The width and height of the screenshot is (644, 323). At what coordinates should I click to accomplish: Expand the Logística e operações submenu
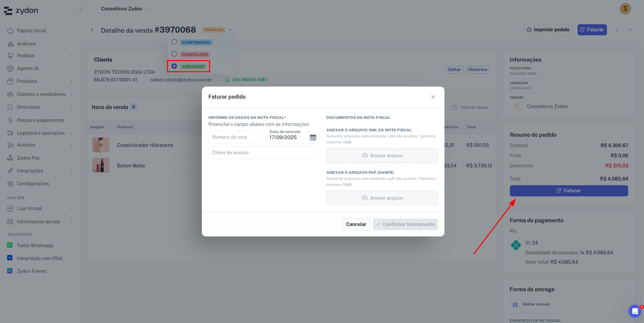click(x=72, y=133)
